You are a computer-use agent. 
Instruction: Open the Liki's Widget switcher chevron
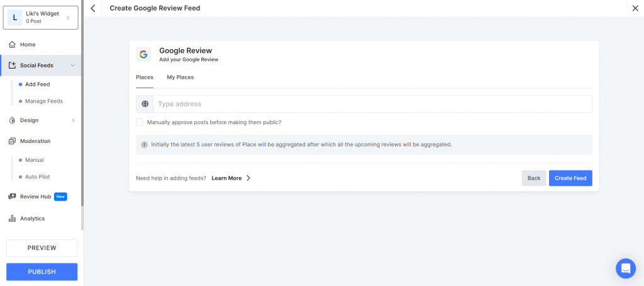tap(68, 18)
